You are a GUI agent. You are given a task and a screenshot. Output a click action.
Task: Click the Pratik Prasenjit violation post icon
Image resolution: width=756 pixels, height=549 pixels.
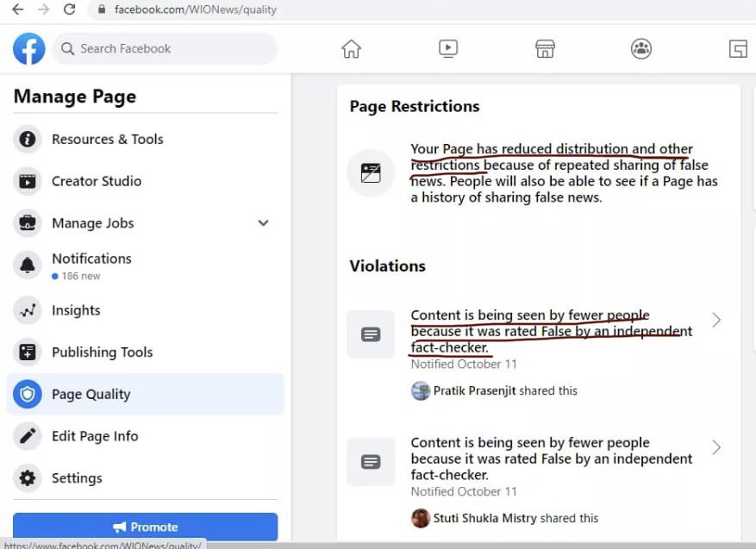[x=371, y=334]
